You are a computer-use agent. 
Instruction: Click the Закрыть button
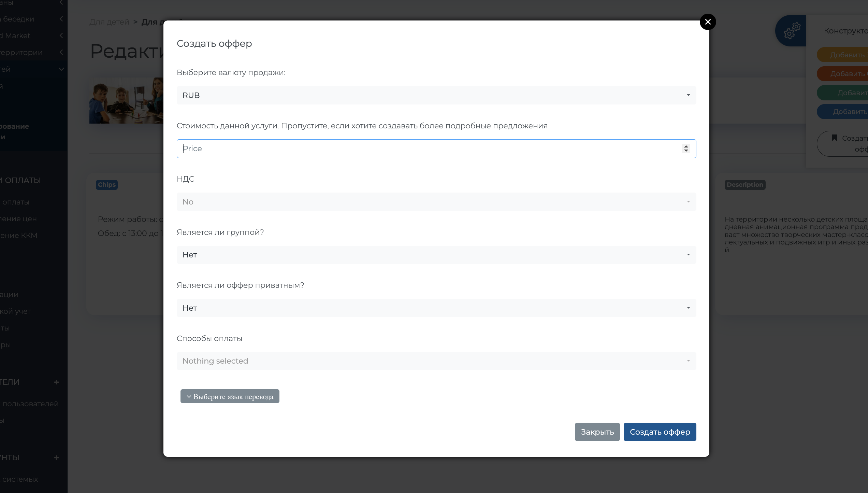(597, 432)
